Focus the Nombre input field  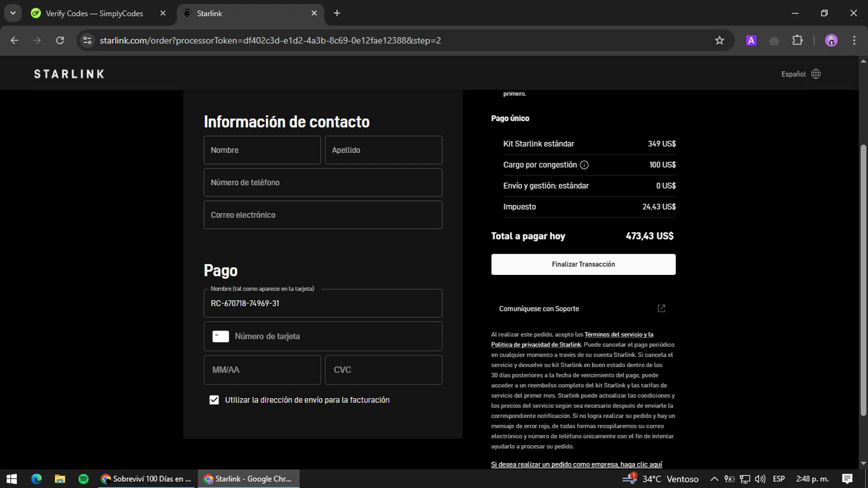pos(262,150)
